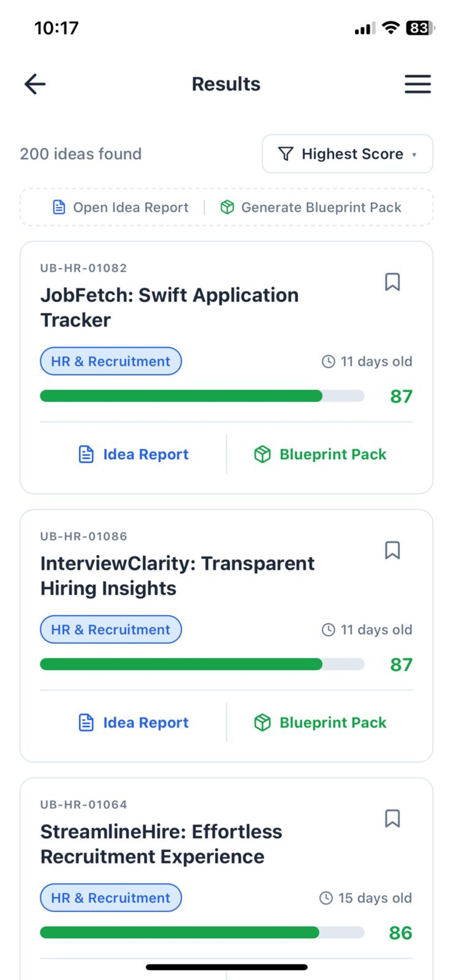Click the funnel filter icon
453x980 pixels.
(286, 154)
